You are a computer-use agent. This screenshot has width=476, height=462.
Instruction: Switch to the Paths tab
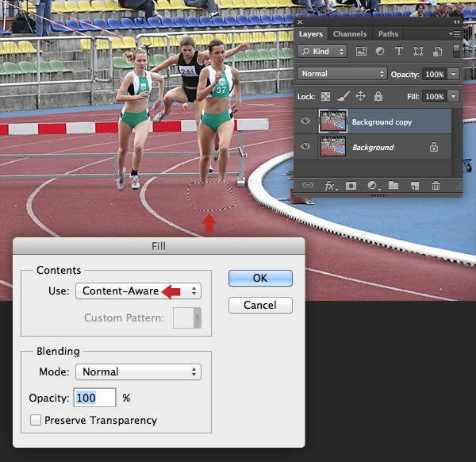(x=388, y=34)
